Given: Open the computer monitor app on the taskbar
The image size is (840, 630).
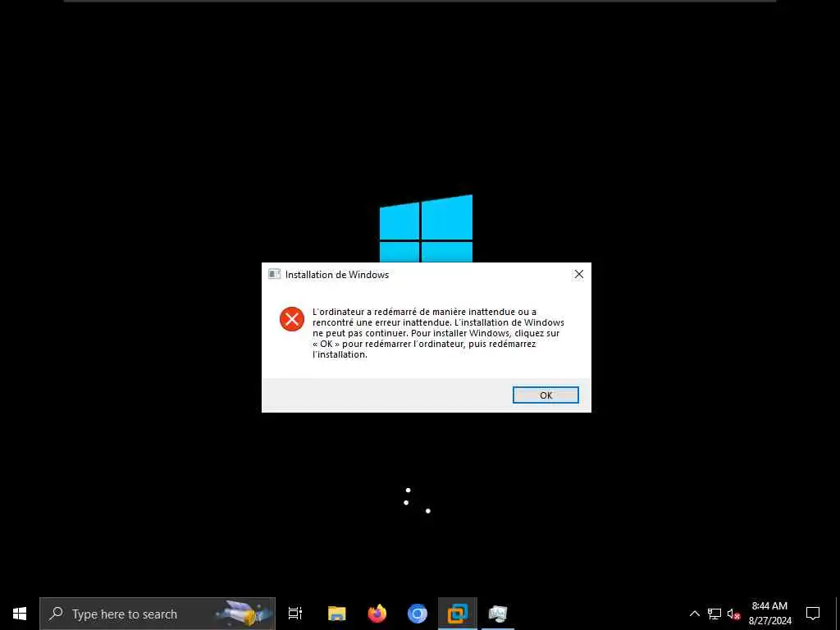Looking at the screenshot, I should click(498, 614).
